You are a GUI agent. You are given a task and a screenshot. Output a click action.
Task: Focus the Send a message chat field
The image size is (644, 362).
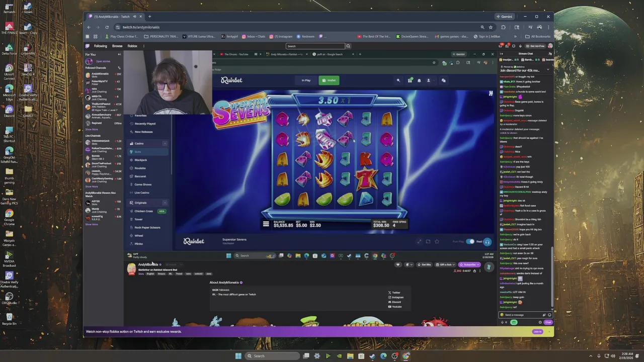(x=526, y=315)
